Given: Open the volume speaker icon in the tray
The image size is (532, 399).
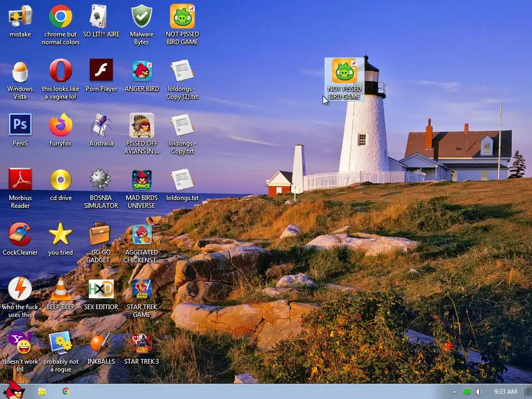Looking at the screenshot, I should tap(480, 392).
